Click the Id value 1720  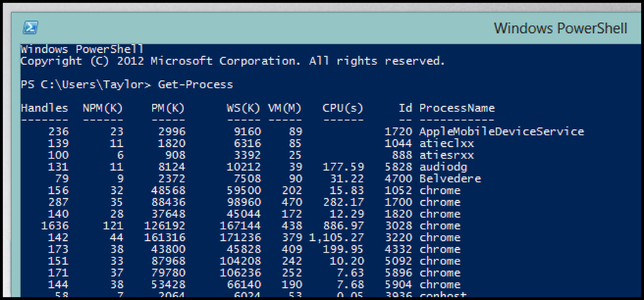point(398,132)
